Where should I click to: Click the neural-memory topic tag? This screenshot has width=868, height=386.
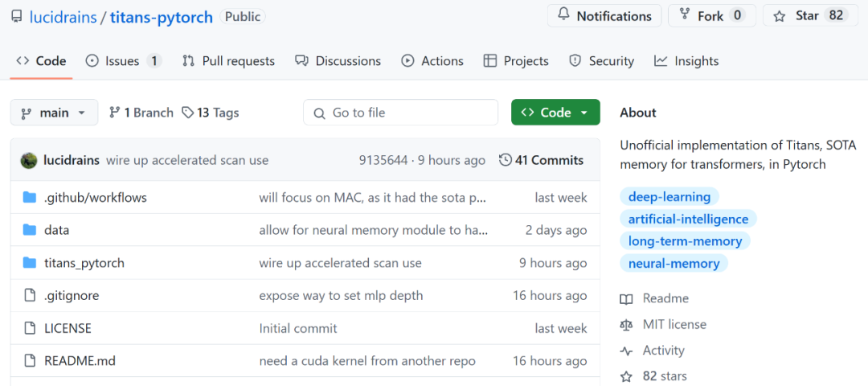(x=674, y=263)
